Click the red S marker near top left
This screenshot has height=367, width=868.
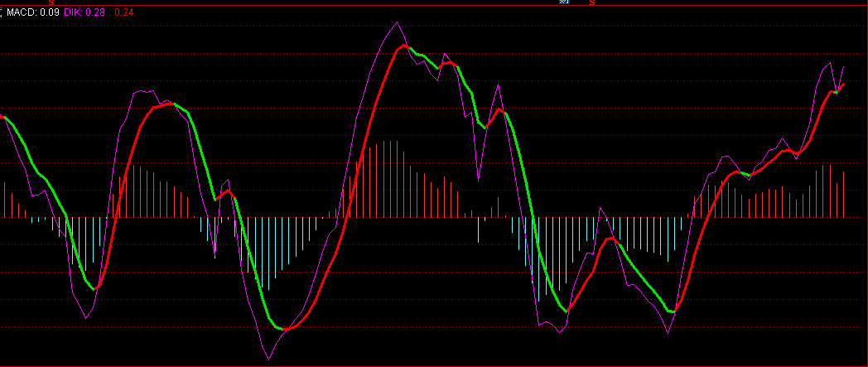[51, 2]
